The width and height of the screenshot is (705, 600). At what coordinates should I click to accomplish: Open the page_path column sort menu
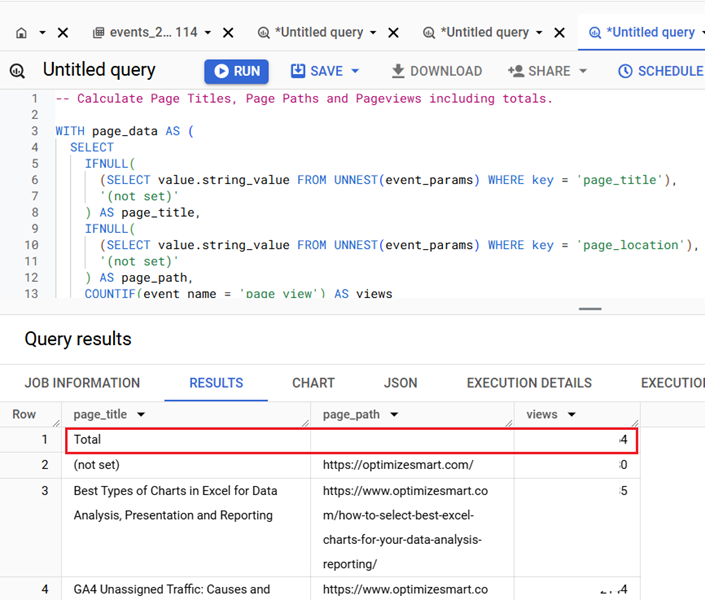coord(394,415)
